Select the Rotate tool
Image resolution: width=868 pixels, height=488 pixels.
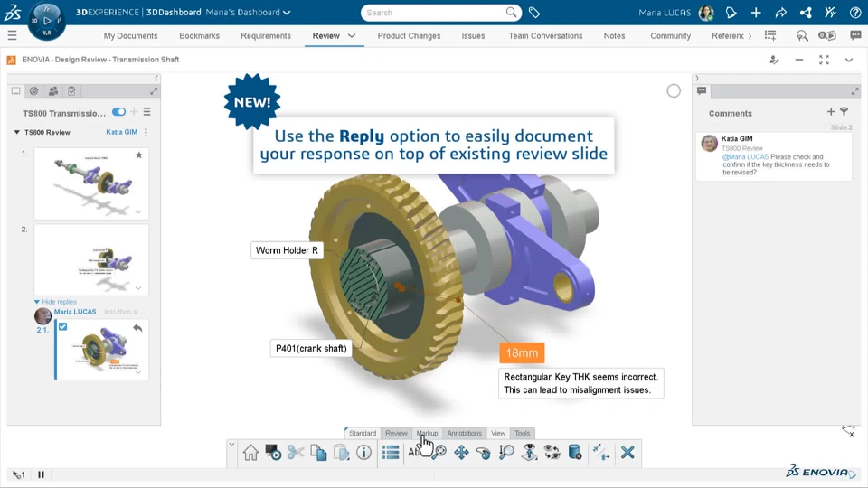point(483,453)
